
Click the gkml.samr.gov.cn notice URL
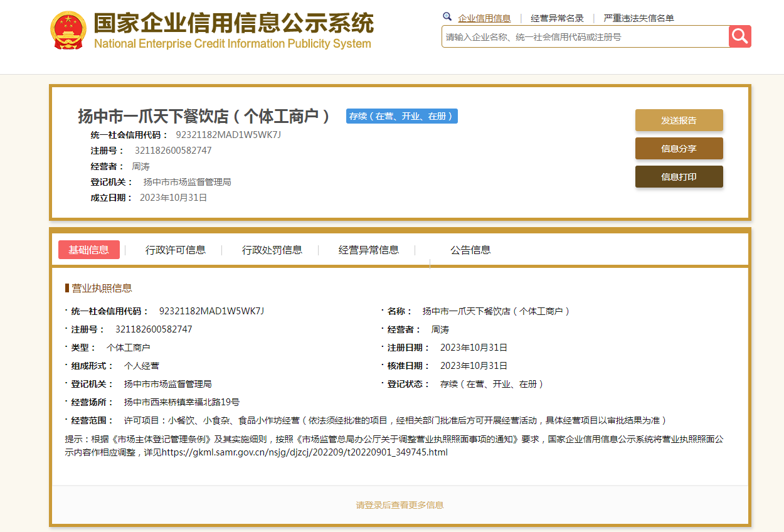click(305, 452)
